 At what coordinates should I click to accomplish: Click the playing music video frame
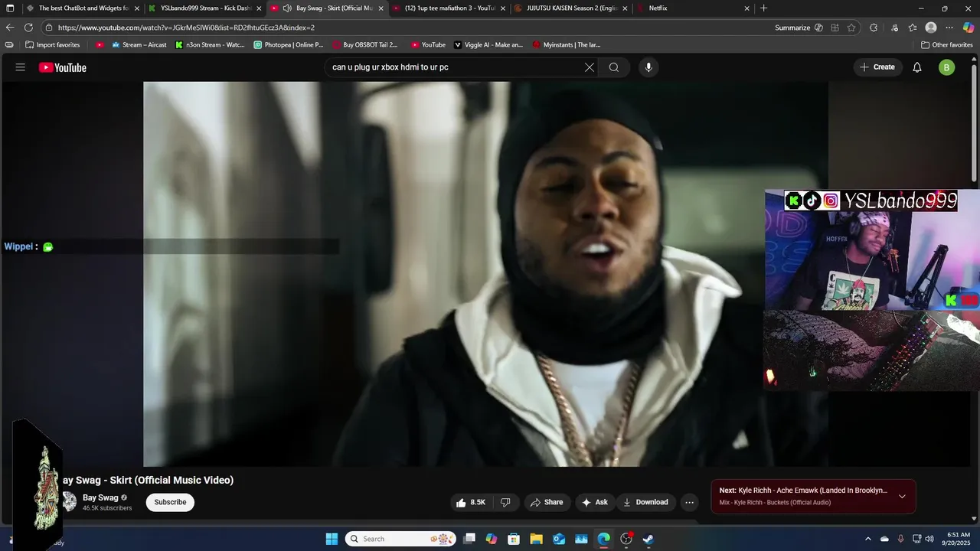point(485,274)
